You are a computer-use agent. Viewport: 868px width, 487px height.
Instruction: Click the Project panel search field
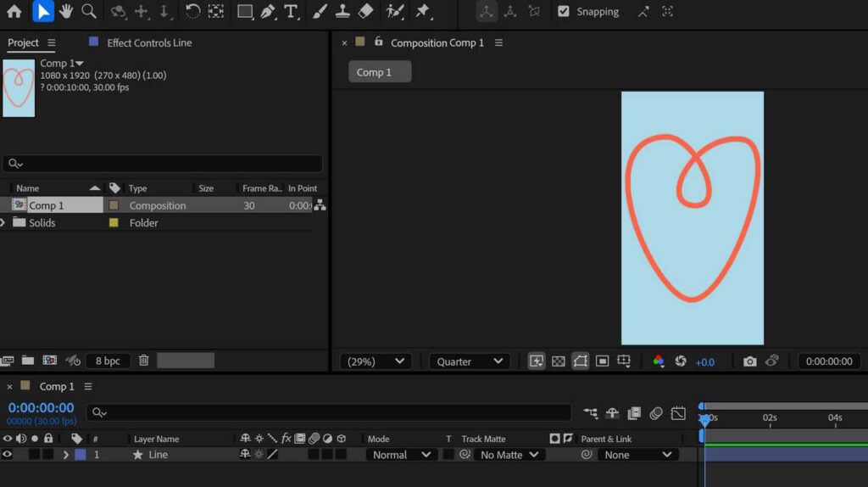click(162, 164)
